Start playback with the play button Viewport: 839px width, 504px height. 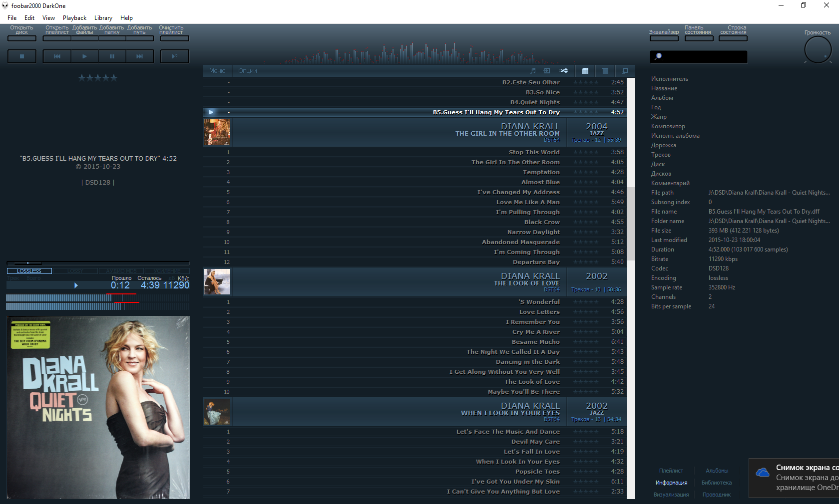84,56
